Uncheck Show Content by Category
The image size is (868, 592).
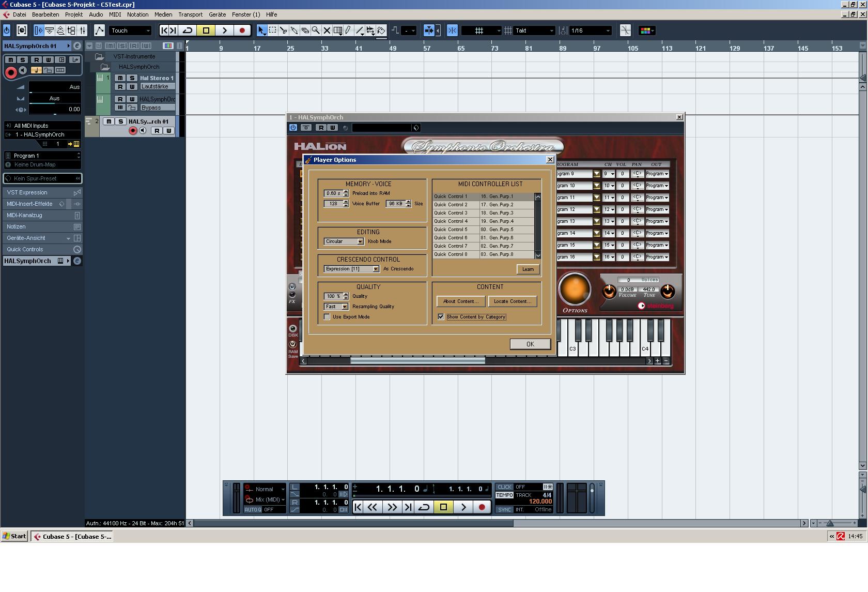pyautogui.click(x=441, y=317)
